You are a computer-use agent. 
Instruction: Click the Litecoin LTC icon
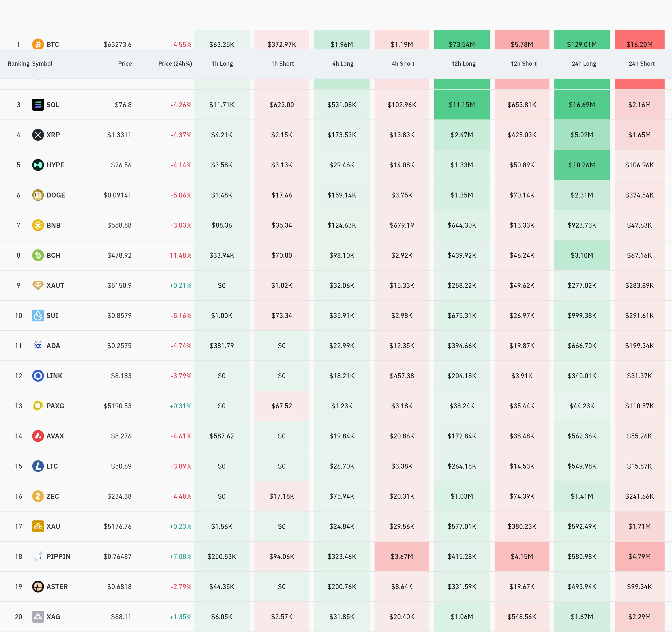coord(38,466)
